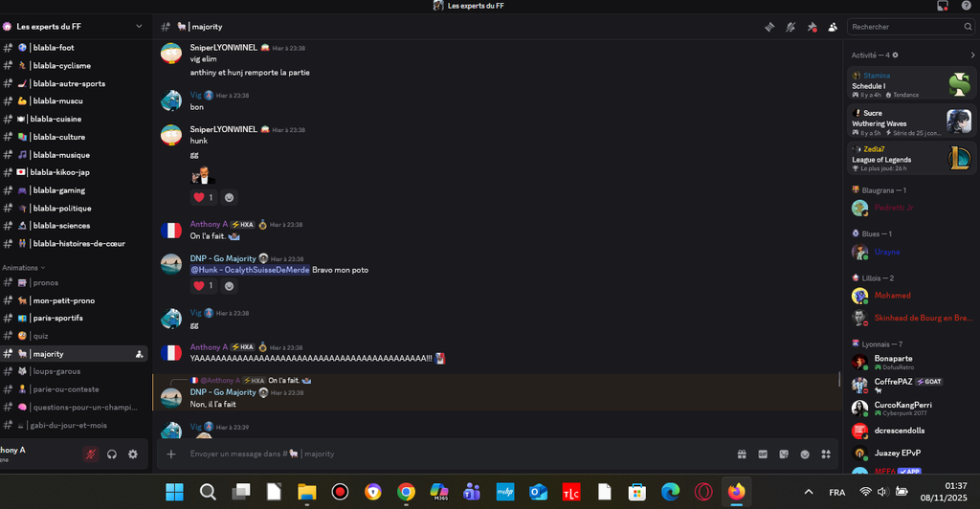The width and height of the screenshot is (980, 509).
Task: Open the sticker picker in message bar
Action: pos(784,454)
